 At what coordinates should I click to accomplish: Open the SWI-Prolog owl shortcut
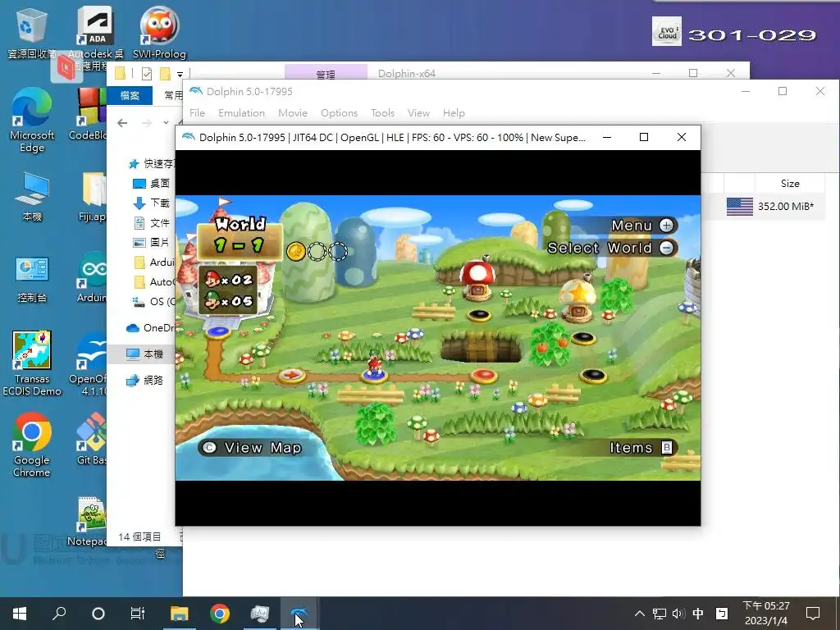159,32
